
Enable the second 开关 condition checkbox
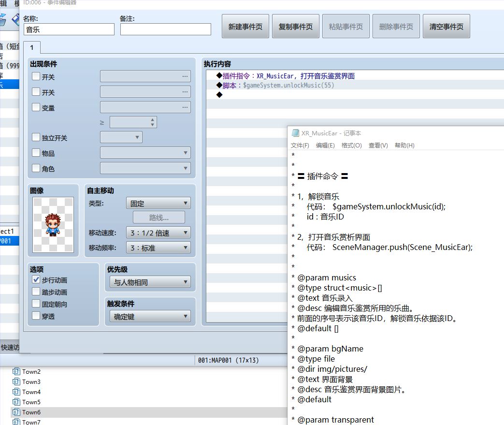[36, 92]
